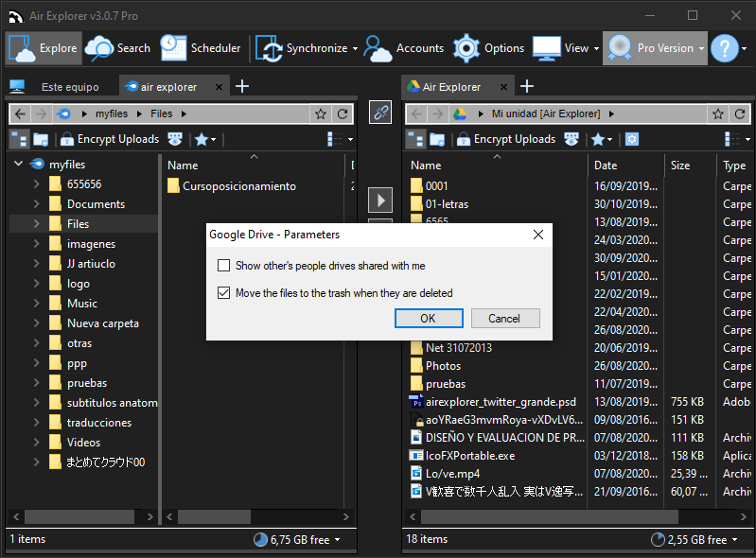
Task: Select the Videos folder in tree
Action: (83, 443)
